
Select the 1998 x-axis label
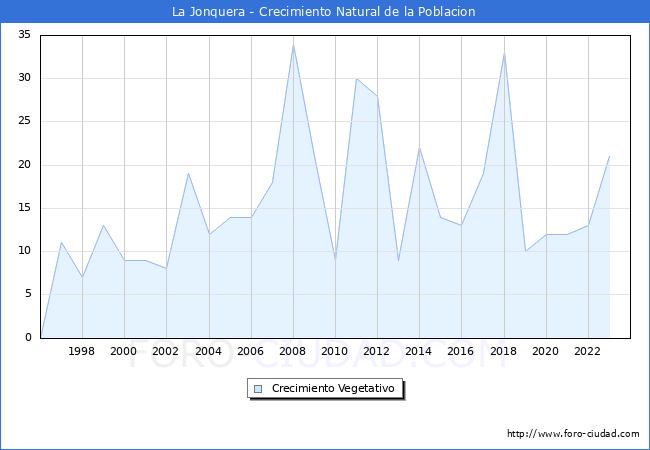point(82,351)
